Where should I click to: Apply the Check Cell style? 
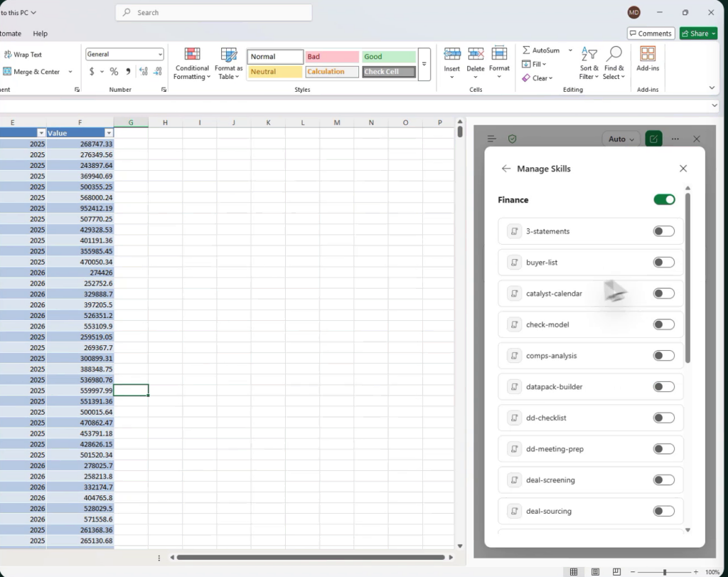coord(389,72)
